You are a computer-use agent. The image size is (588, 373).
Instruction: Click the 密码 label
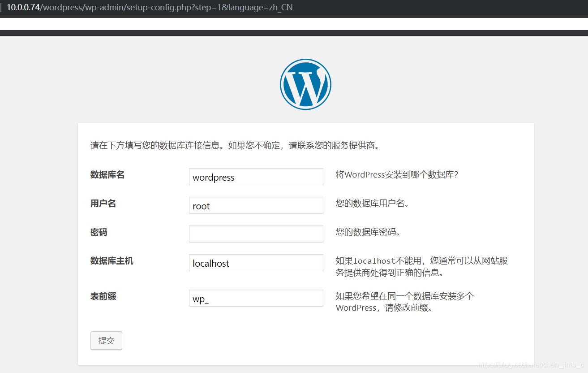pos(99,232)
